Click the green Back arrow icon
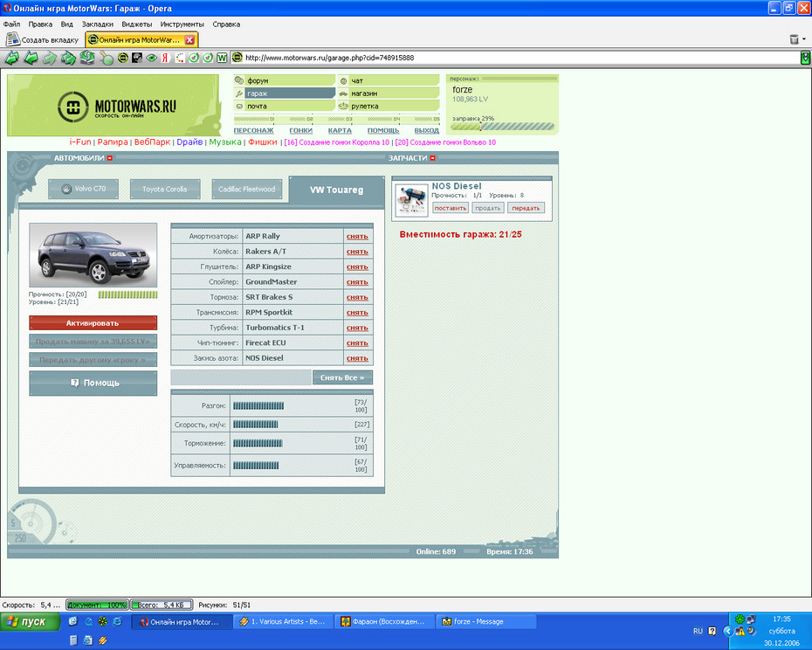The width and height of the screenshot is (812, 650). click(31, 58)
